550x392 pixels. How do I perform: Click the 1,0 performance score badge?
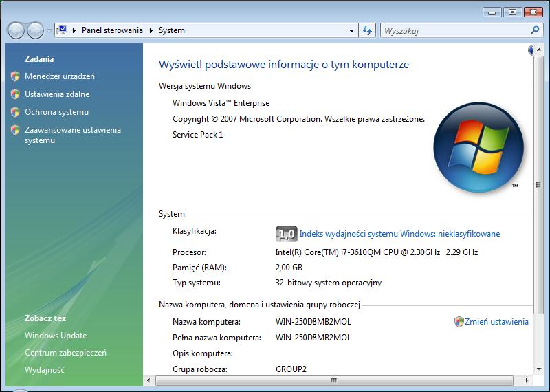pos(286,234)
